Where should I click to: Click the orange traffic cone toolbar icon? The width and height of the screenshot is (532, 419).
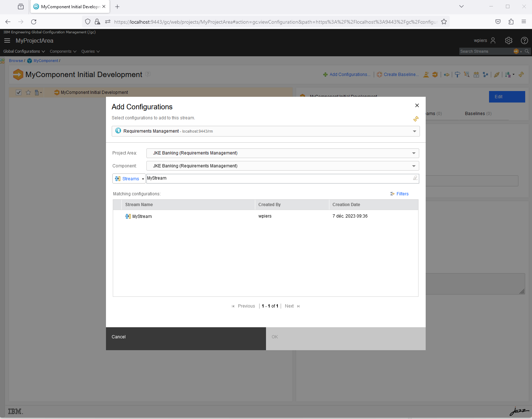coord(426,75)
